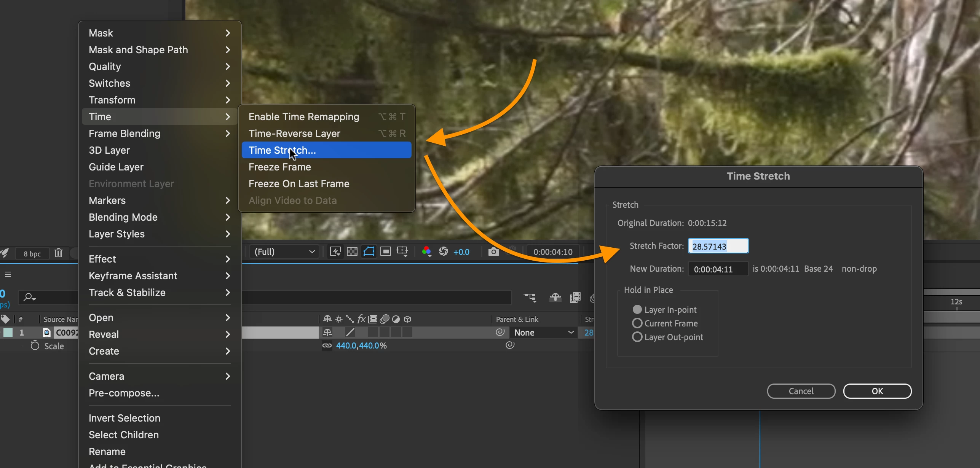
Task: Open the grid and guide options icon
Action: click(x=402, y=252)
